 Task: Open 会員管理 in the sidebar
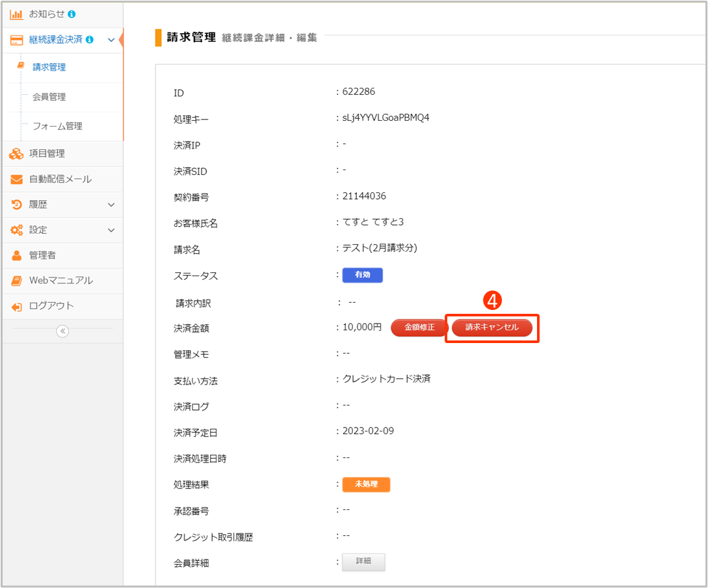[49, 97]
